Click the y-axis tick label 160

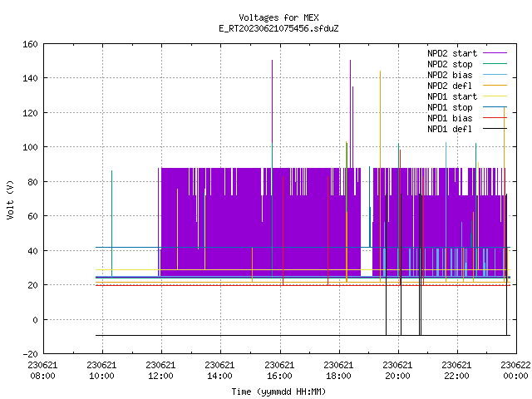click(30, 44)
